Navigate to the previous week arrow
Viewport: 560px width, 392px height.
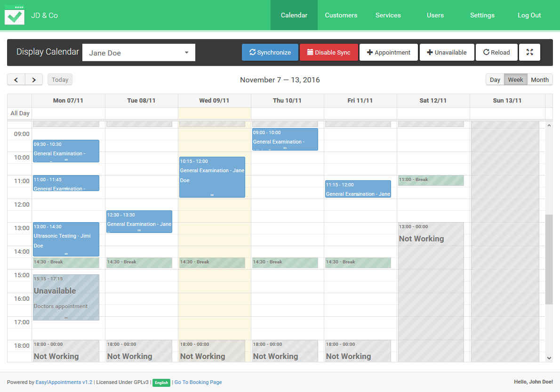coord(16,80)
